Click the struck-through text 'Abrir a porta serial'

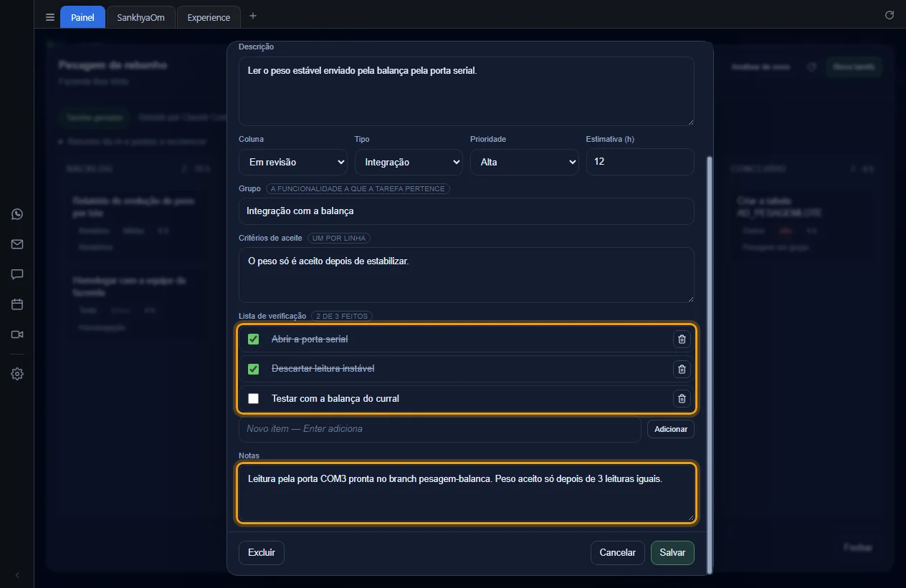310,339
